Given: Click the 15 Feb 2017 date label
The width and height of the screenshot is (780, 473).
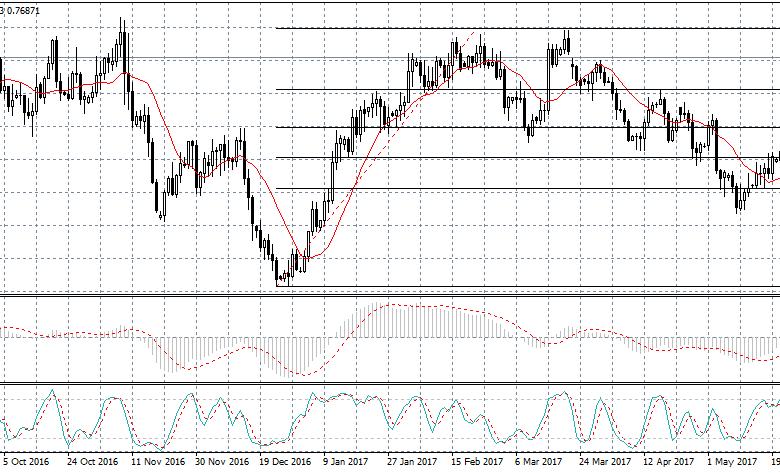Looking at the screenshot, I should coord(477,462).
